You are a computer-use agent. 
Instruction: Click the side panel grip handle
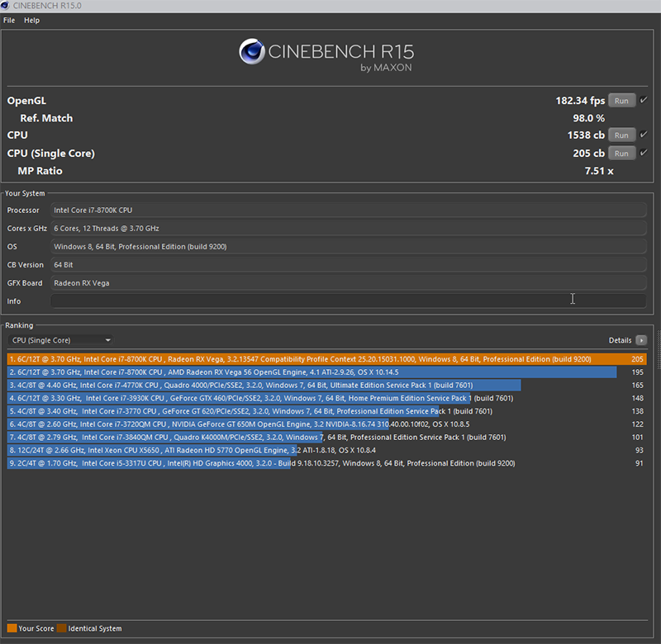[x=659, y=349]
